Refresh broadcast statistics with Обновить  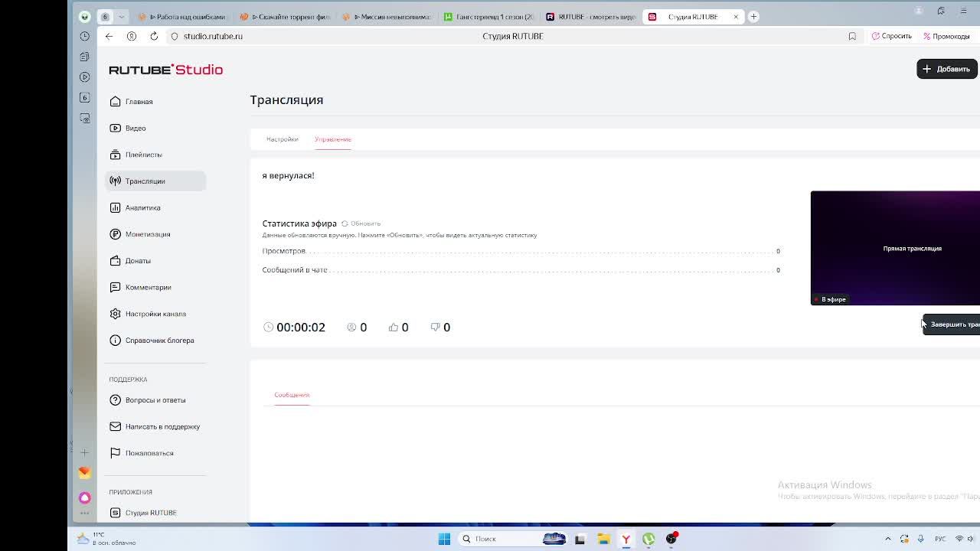coord(361,223)
